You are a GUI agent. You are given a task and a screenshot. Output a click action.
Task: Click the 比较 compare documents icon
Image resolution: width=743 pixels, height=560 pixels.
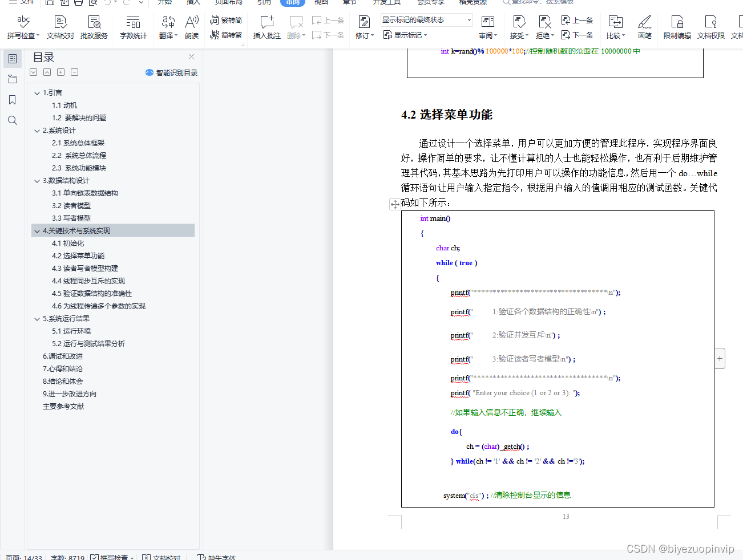pyautogui.click(x=615, y=22)
